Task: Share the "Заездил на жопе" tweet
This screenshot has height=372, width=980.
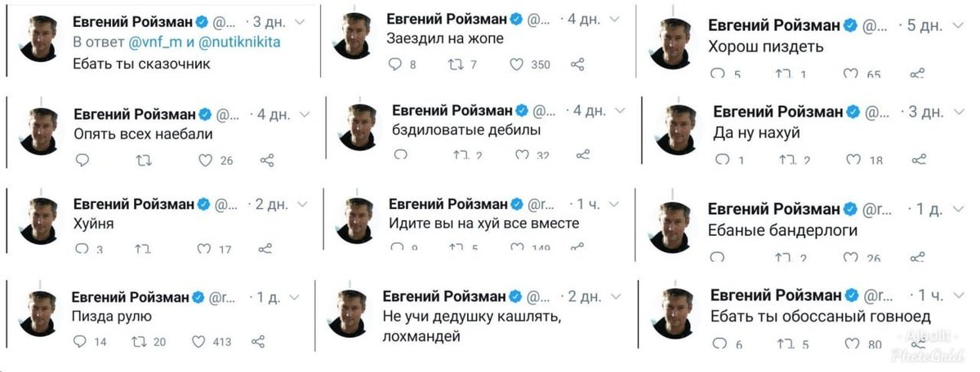Action: click(x=577, y=64)
